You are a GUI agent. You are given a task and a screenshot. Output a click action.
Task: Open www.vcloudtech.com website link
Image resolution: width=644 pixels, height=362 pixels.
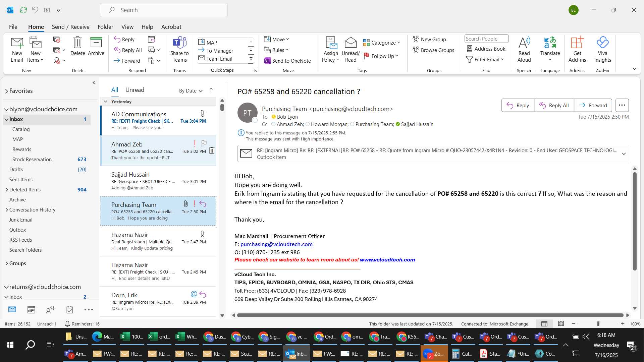tap(387, 260)
